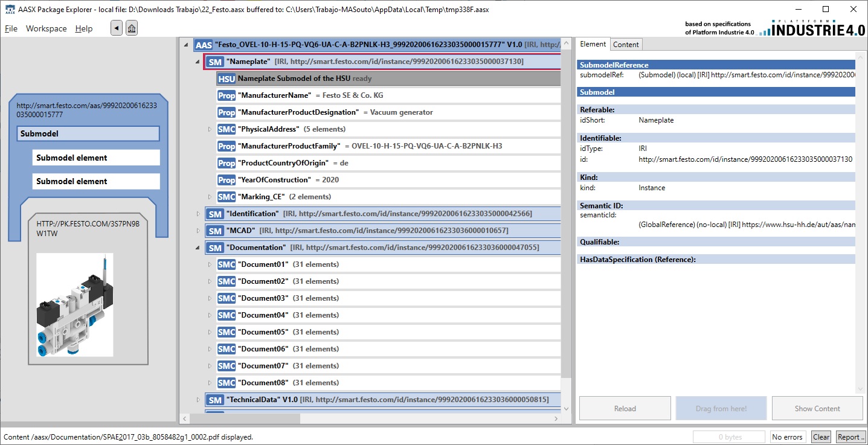
Task: Expand the Identification submodel
Action: (198, 214)
